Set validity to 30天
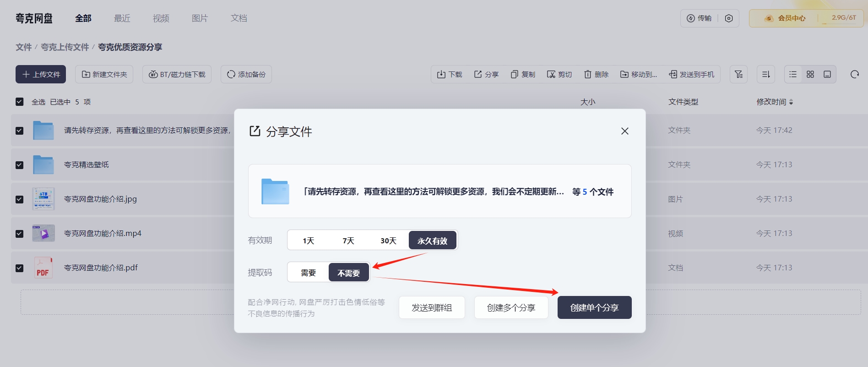 388,241
